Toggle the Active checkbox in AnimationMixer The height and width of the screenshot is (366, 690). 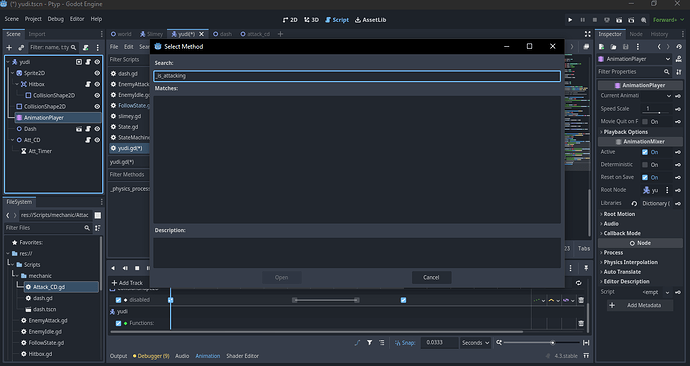645,152
